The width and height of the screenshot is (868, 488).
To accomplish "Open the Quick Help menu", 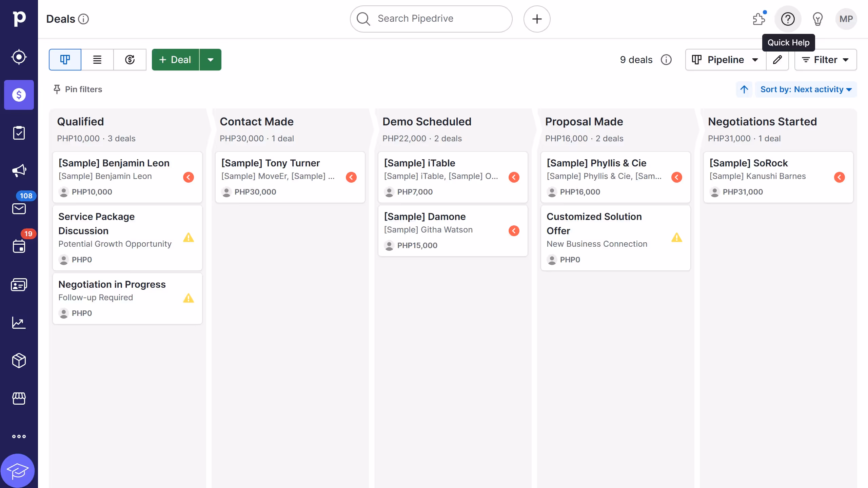I will 788,19.
